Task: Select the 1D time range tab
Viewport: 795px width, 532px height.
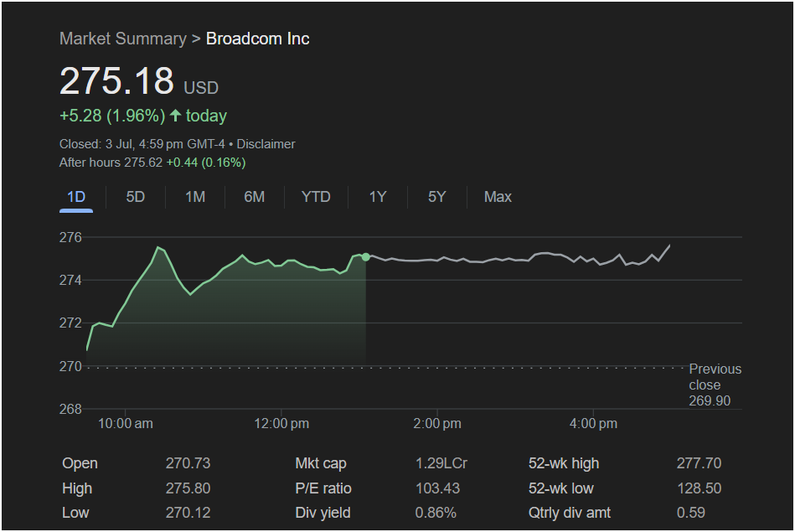Action: (x=76, y=197)
